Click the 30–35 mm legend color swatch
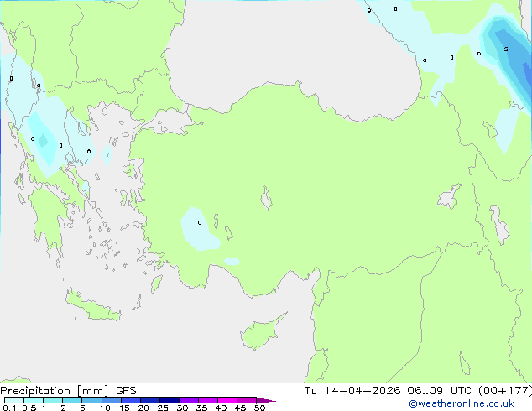Screen dimensions: 532x411 pos(189,400)
